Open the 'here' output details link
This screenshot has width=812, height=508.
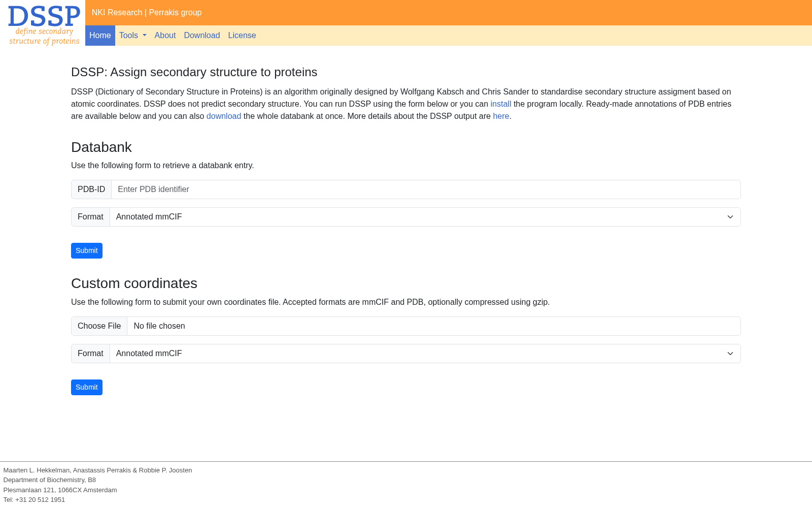click(x=501, y=116)
